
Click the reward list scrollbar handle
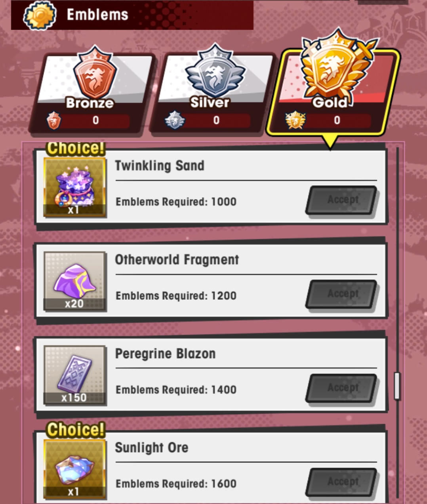(397, 386)
